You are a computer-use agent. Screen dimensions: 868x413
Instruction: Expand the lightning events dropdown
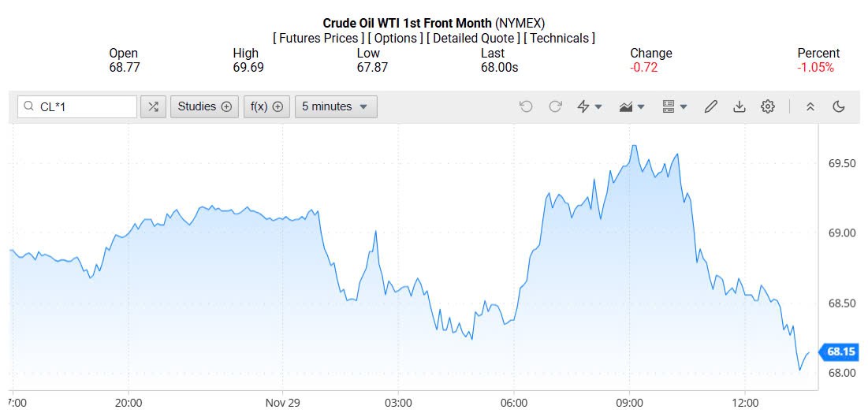click(x=590, y=106)
